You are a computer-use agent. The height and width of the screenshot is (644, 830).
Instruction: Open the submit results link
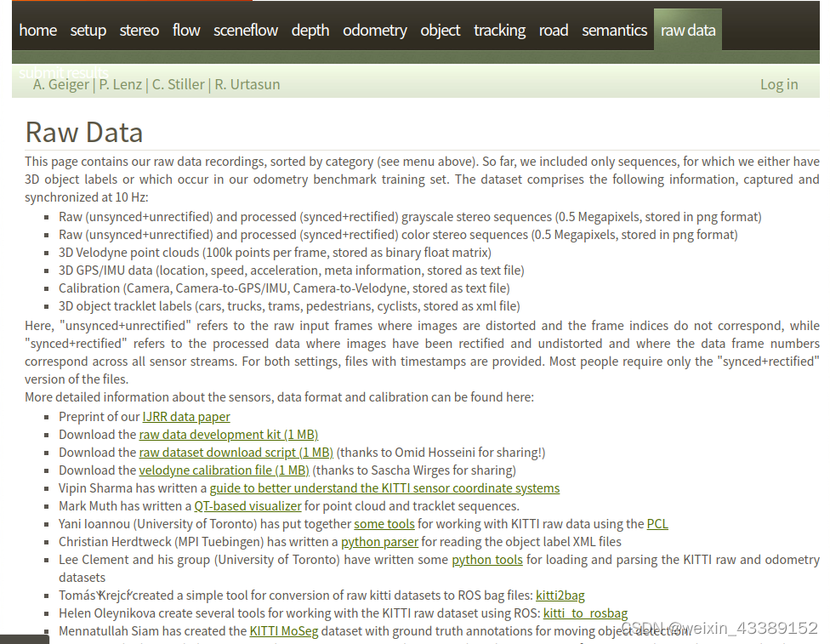pos(64,72)
